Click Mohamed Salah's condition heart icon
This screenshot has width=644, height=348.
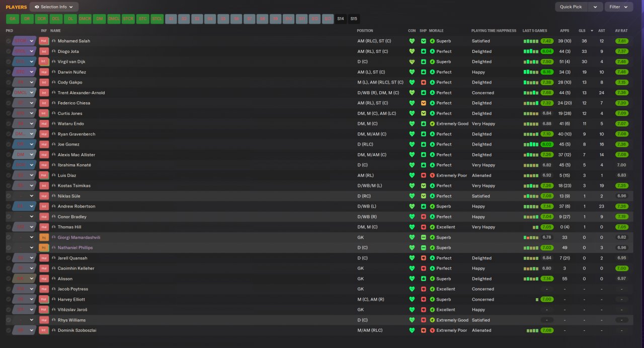tap(412, 41)
